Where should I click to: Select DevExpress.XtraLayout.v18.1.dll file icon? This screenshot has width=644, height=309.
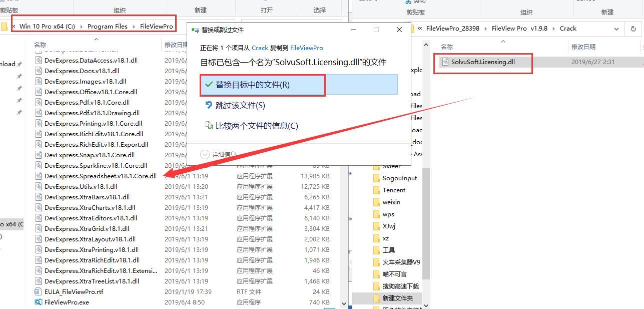[39, 239]
